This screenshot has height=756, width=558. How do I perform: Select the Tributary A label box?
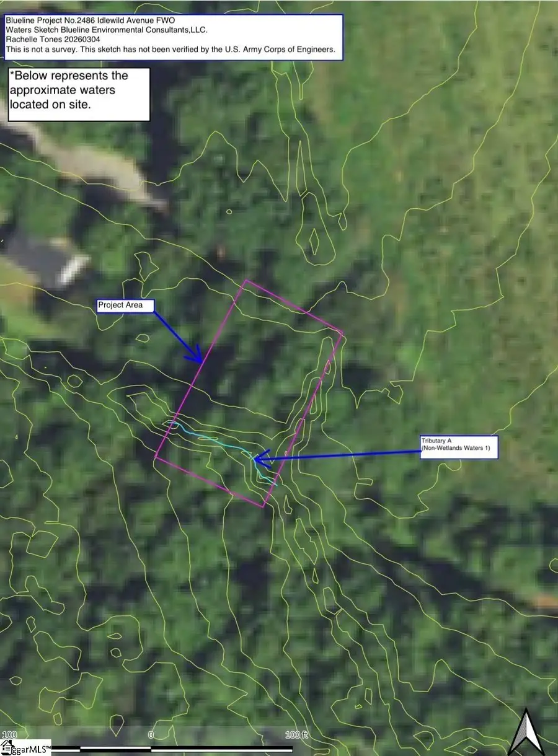[458, 447]
